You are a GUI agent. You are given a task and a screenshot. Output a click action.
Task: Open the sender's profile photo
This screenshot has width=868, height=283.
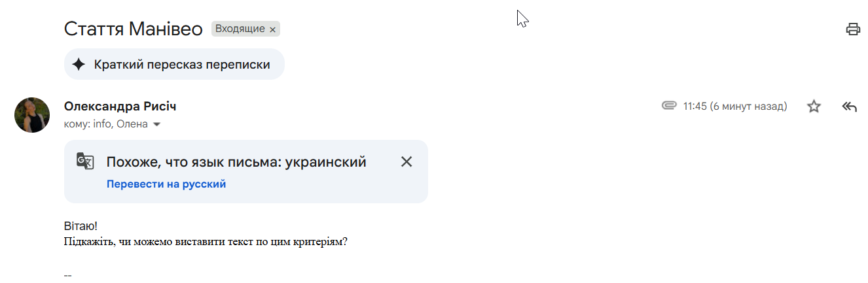point(32,115)
